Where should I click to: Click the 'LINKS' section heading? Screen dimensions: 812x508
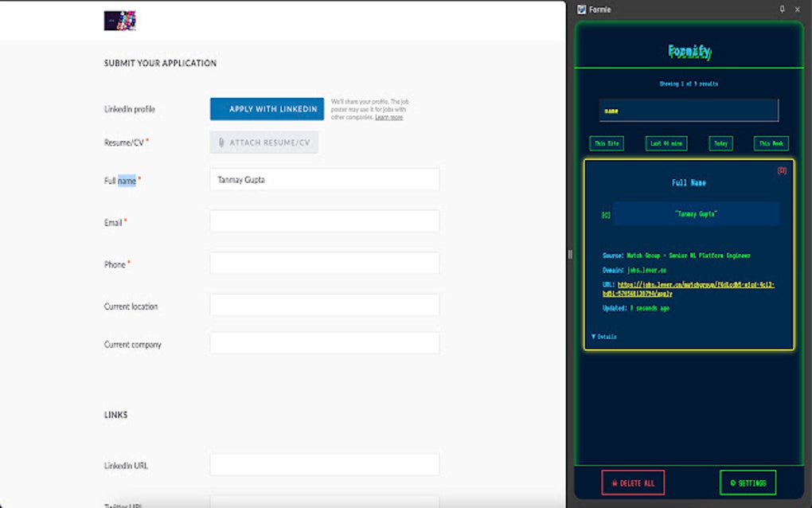tap(115, 415)
